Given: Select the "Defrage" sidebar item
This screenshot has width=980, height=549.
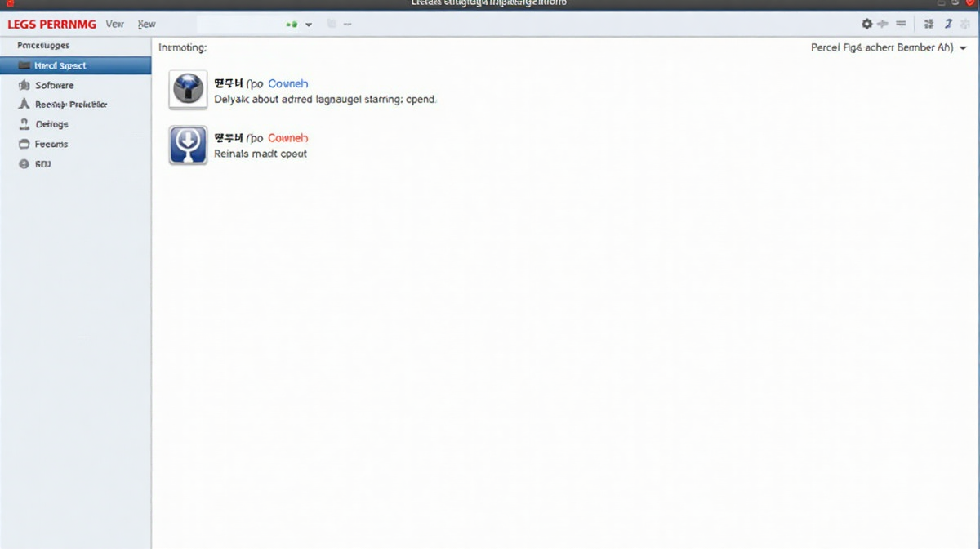Looking at the screenshot, I should [x=51, y=124].
